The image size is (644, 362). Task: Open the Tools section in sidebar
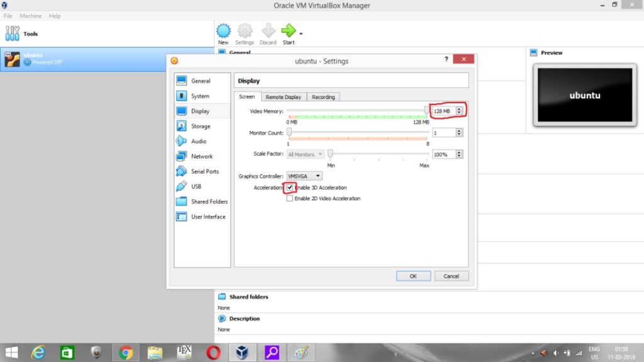click(x=107, y=34)
